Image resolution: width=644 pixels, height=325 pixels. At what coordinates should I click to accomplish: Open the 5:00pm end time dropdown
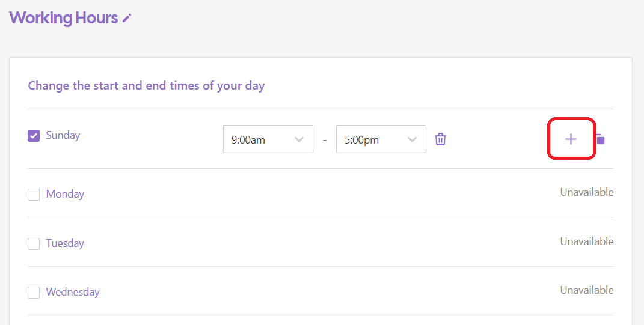pyautogui.click(x=381, y=139)
